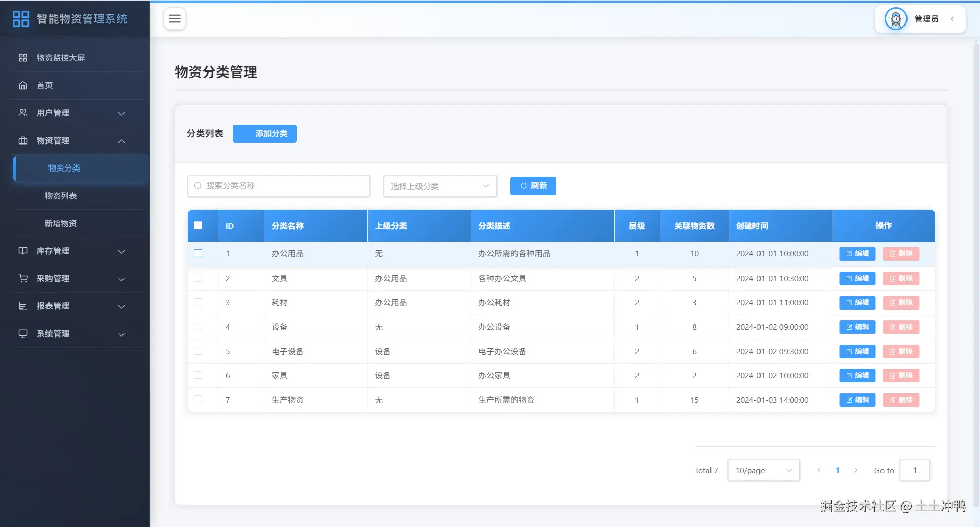Open the 物资监控大屏 menu item

pos(79,58)
